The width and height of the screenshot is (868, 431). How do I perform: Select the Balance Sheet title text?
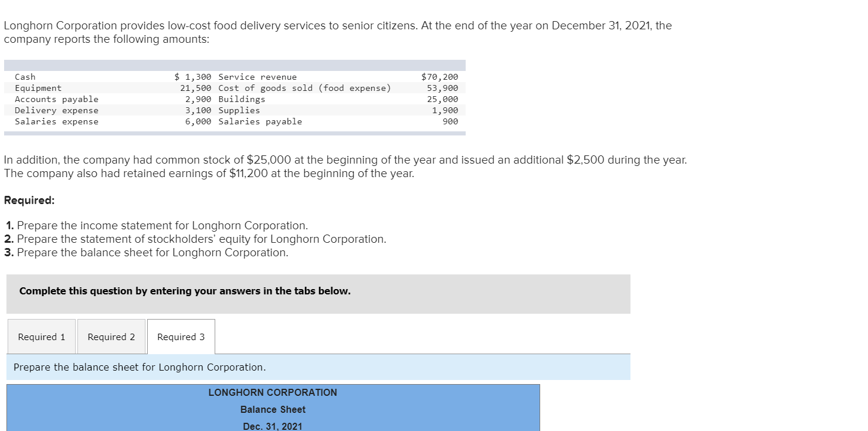point(272,409)
